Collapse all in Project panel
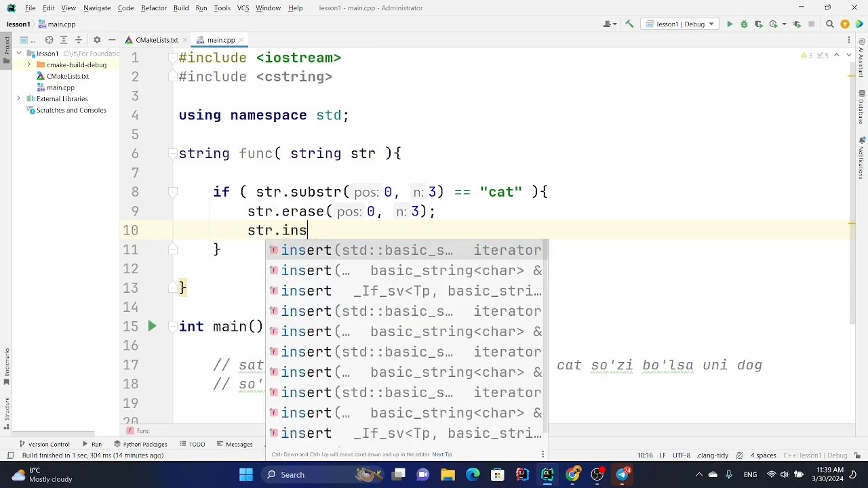This screenshot has height=488, width=868. pos(79,40)
